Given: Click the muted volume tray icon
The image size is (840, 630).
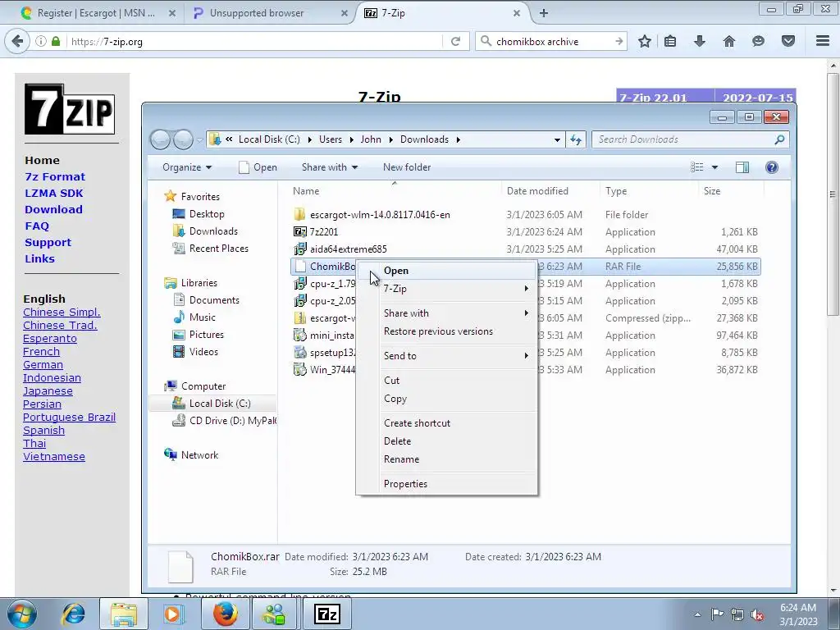Looking at the screenshot, I should tap(757, 614).
